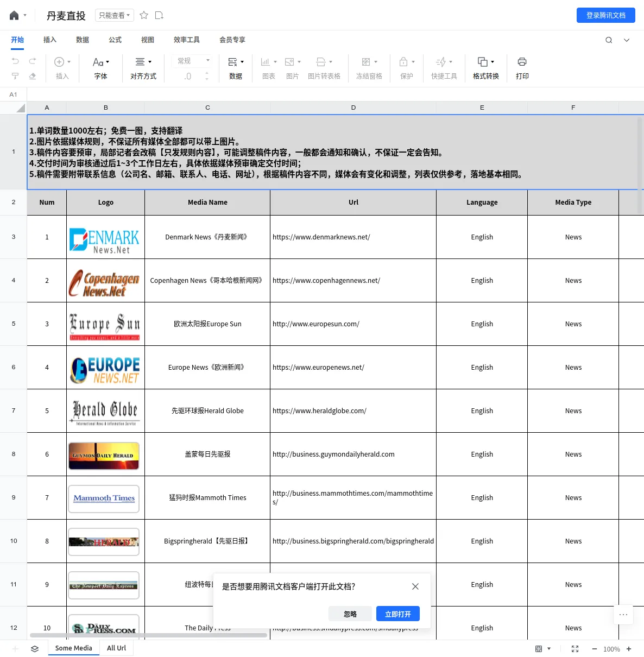Click the undo arrow icon
The width and height of the screenshot is (644, 657).
pyautogui.click(x=15, y=61)
